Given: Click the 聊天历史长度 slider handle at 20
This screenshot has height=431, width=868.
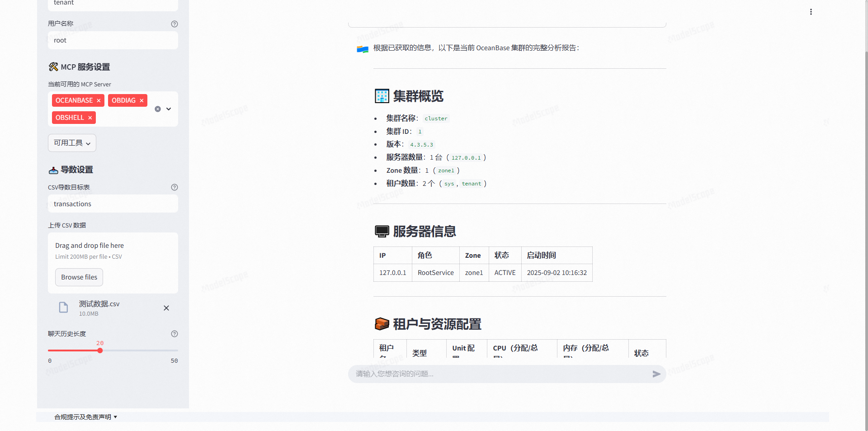Looking at the screenshot, I should (x=100, y=350).
